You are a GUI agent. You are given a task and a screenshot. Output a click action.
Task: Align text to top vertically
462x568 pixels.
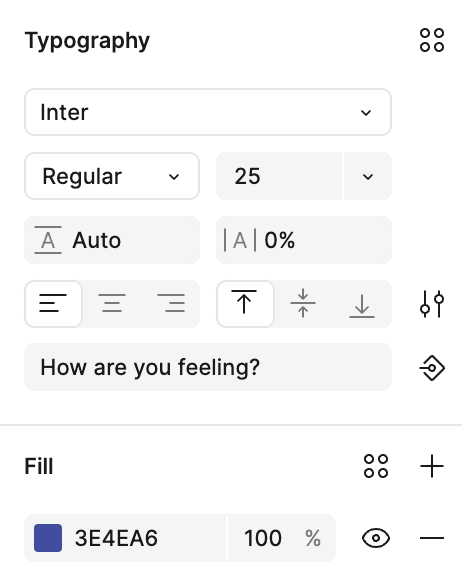[245, 304]
